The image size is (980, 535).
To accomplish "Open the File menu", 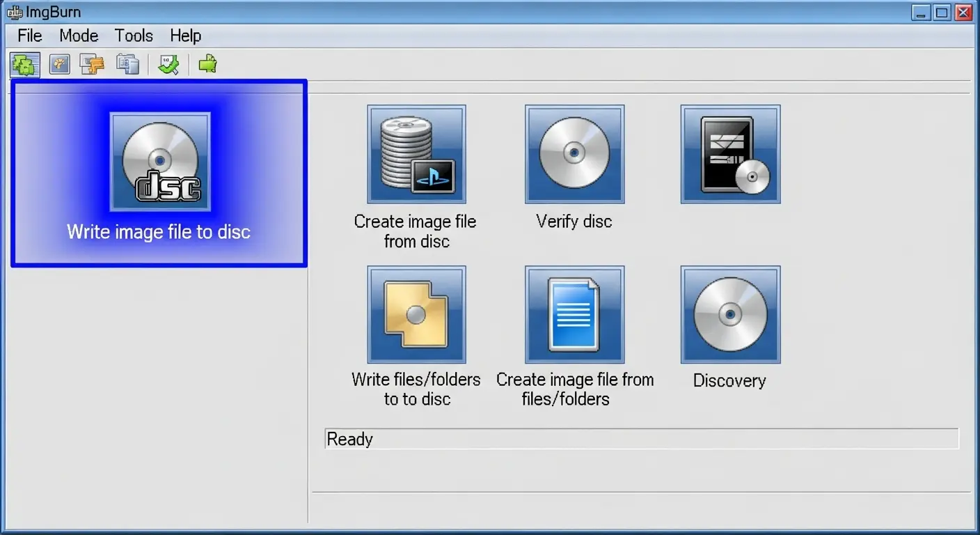I will point(30,36).
